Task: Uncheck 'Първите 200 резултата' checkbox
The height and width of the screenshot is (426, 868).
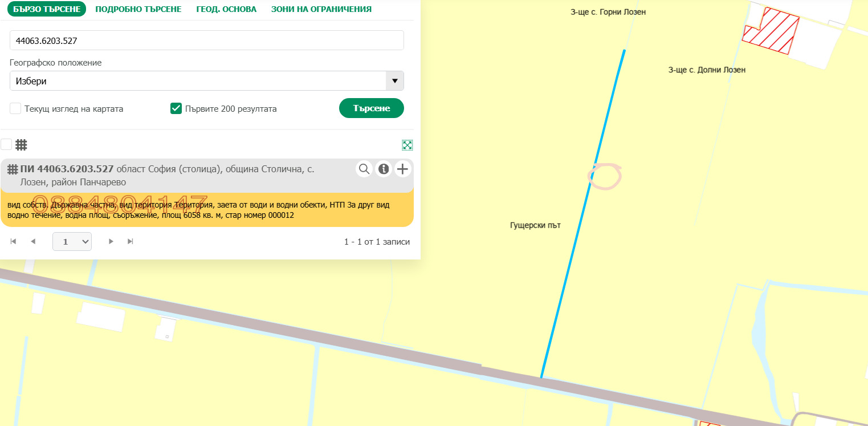Action: [x=176, y=108]
